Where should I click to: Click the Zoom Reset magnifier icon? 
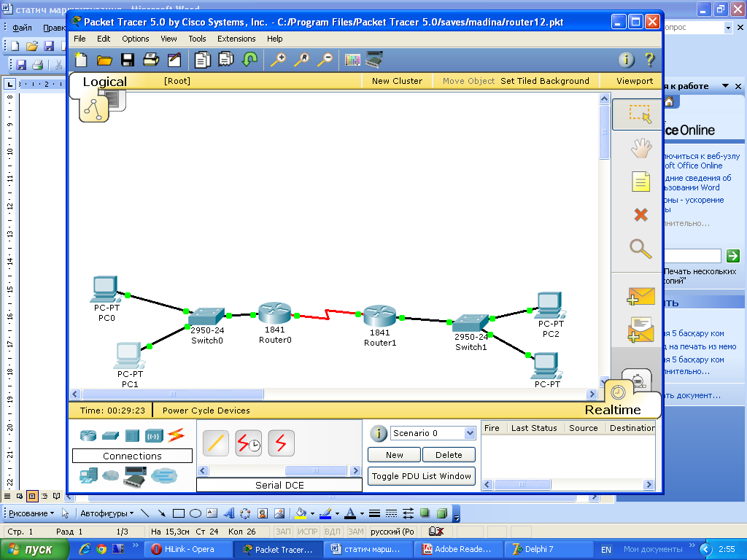pyautogui.click(x=301, y=60)
